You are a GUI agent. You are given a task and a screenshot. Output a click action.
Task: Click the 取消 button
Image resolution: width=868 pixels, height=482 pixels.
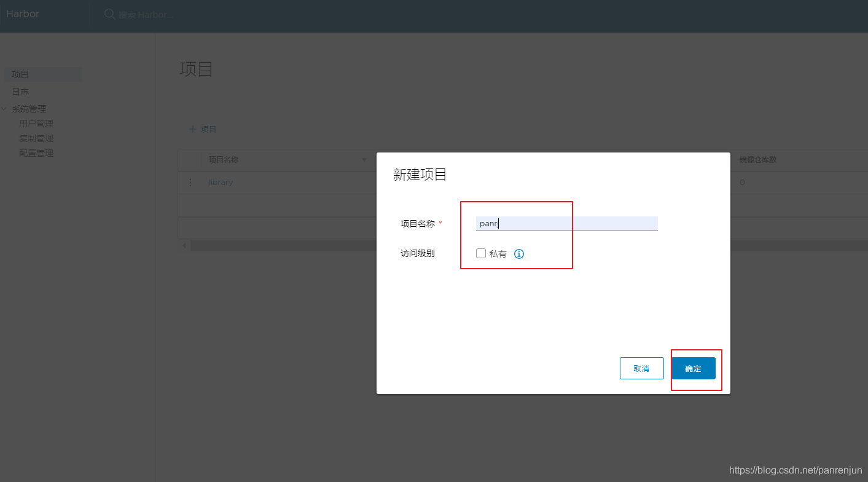642,368
